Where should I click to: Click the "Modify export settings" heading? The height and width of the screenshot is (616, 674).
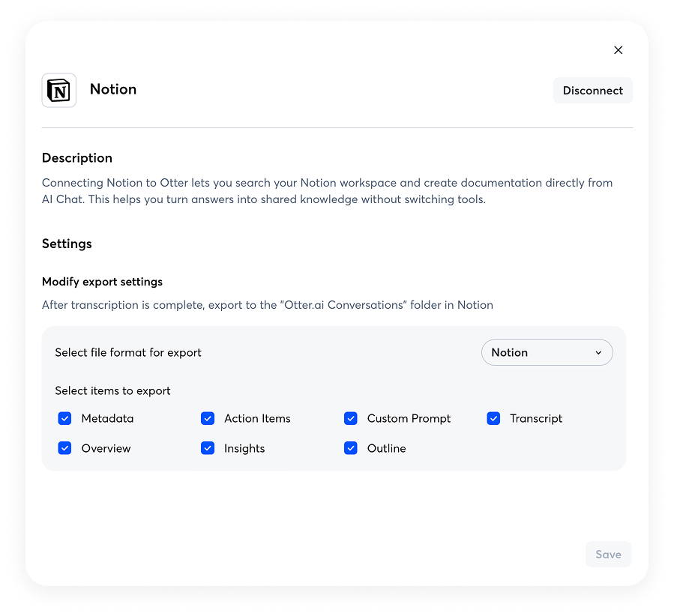click(x=102, y=282)
